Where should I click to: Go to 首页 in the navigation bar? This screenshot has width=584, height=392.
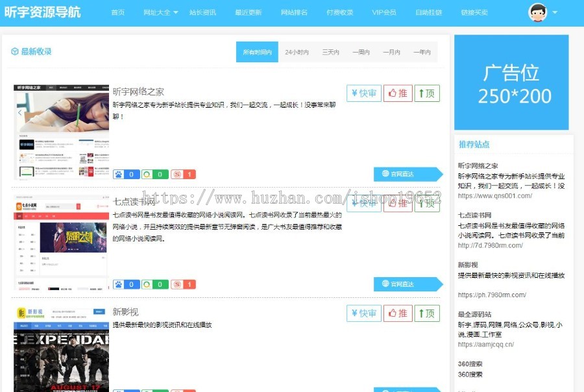(117, 12)
